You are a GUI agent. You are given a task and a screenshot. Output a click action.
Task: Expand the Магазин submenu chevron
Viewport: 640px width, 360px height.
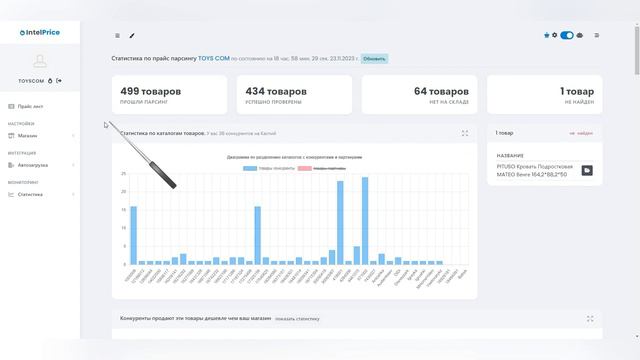click(x=73, y=136)
